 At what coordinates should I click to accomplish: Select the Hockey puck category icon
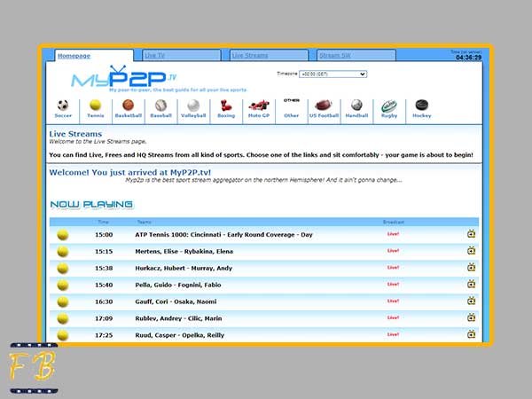pyautogui.click(x=422, y=106)
